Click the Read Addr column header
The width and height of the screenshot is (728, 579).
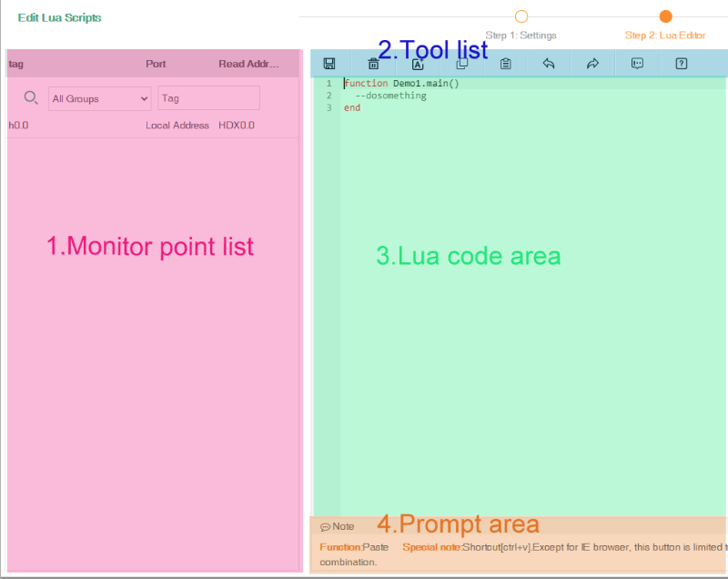[248, 65]
